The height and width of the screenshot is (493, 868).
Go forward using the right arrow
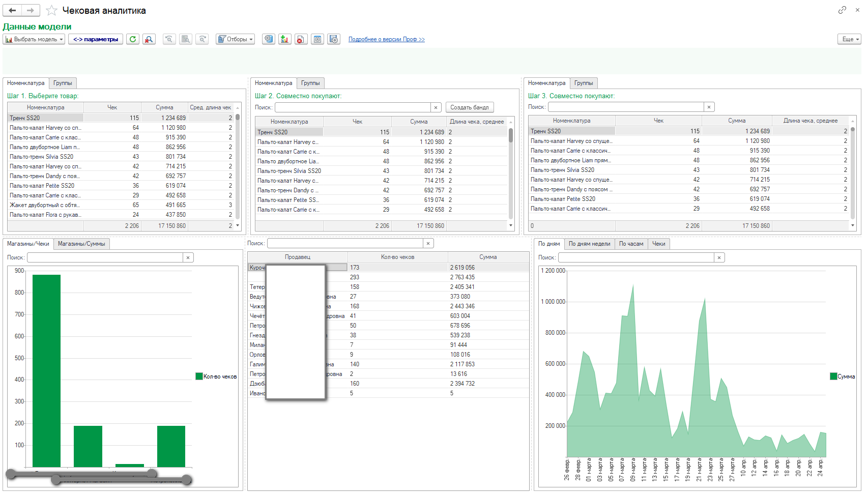pyautogui.click(x=31, y=10)
